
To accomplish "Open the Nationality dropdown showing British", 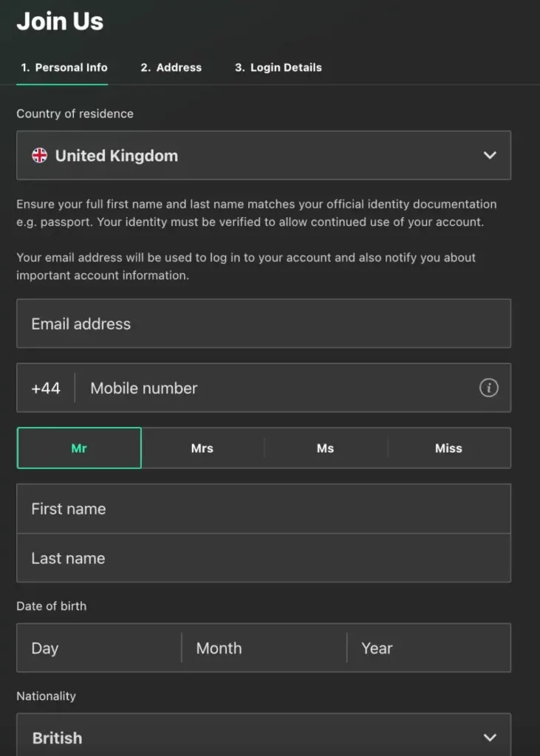I will pos(264,737).
